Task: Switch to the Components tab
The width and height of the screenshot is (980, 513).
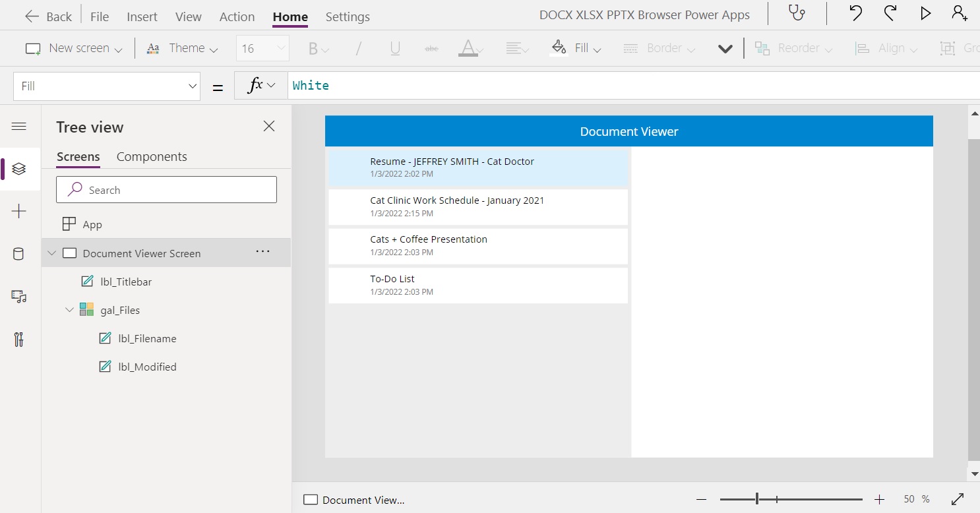Action: [x=152, y=156]
